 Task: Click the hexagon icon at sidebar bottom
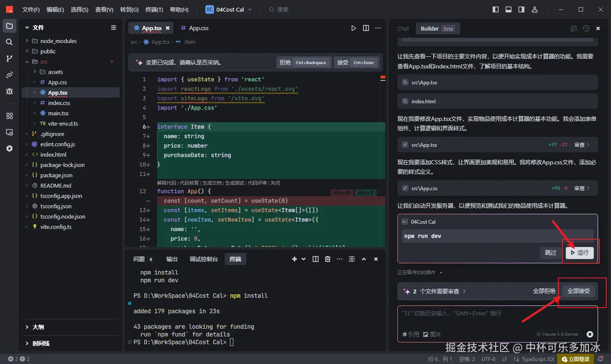pyautogui.click(x=9, y=148)
